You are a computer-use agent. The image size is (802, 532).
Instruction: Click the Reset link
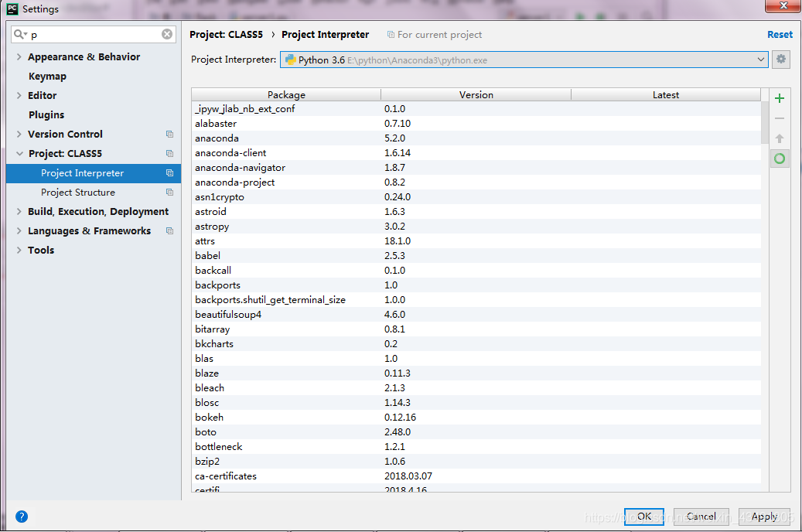pos(780,34)
